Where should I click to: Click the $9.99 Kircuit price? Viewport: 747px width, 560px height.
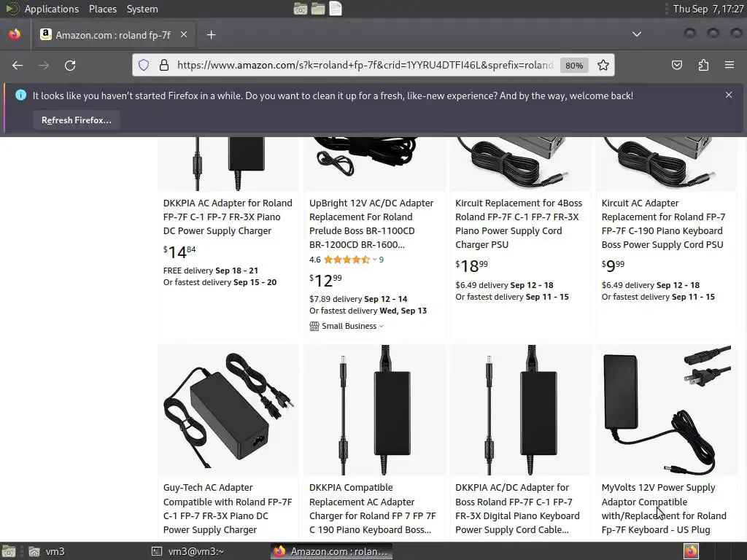pos(613,265)
